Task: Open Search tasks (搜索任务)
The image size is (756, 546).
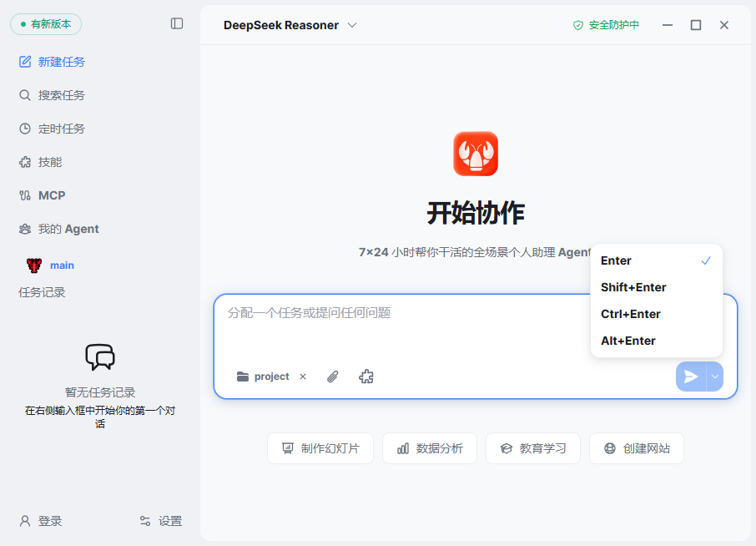Action: 52,95
